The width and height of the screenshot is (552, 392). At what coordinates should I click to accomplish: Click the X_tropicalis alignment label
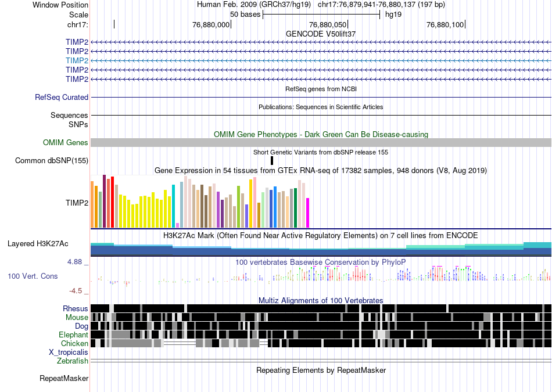point(69,353)
